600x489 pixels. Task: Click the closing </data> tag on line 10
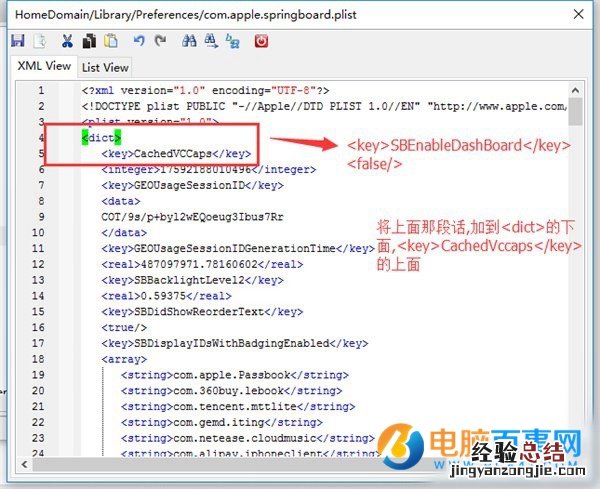click(124, 233)
